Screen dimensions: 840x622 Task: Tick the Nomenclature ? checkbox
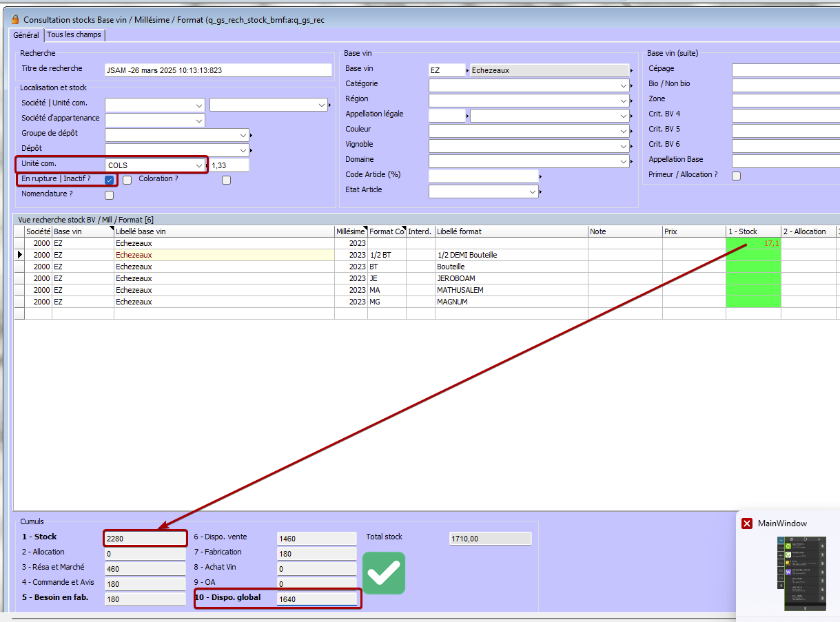click(109, 195)
